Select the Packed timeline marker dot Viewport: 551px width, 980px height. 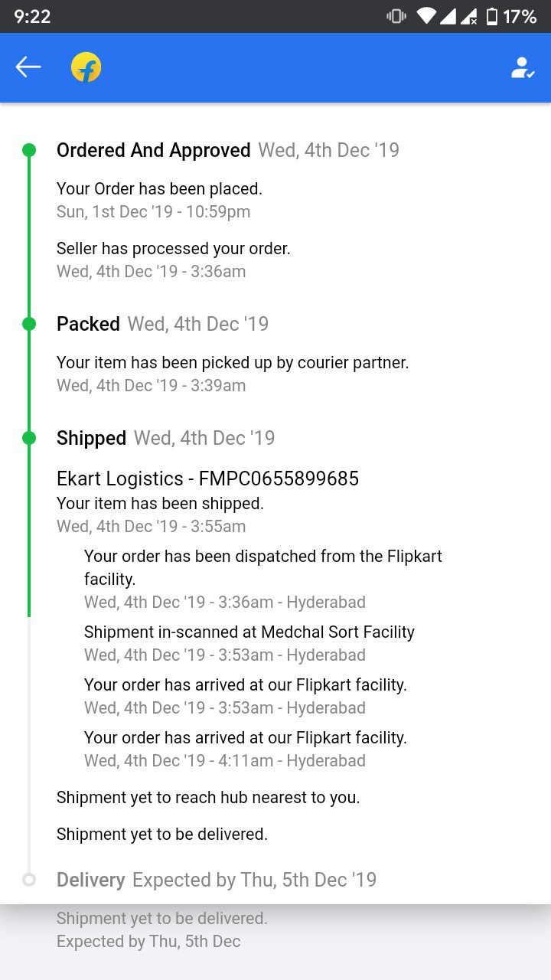pos(29,324)
